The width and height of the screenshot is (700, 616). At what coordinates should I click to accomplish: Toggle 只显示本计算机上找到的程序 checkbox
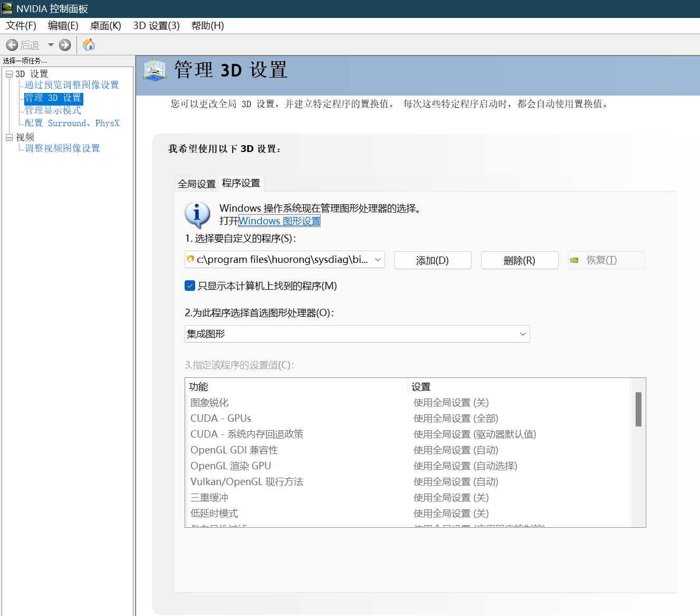pos(190,286)
